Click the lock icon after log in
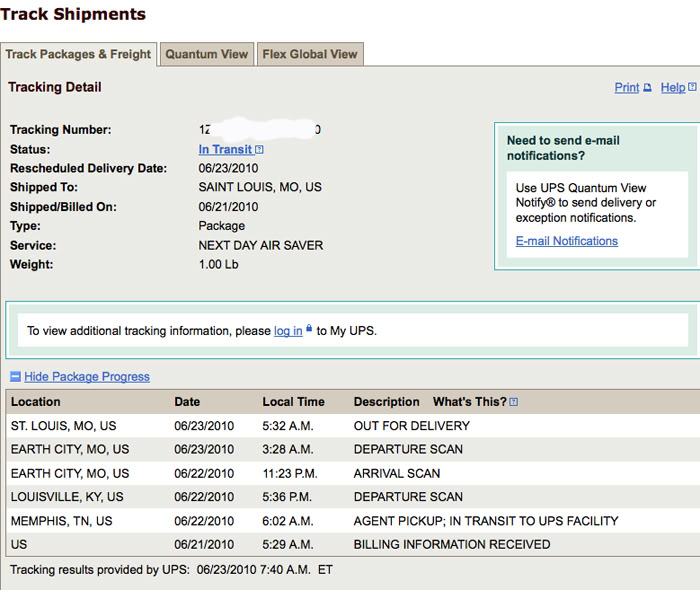The width and height of the screenshot is (700, 590). 309,329
